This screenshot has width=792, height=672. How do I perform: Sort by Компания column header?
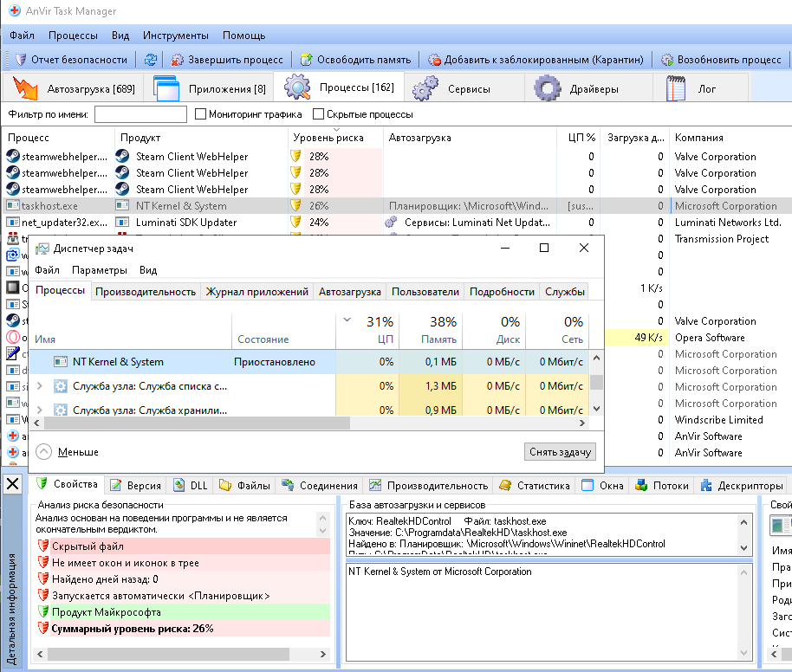coord(699,138)
